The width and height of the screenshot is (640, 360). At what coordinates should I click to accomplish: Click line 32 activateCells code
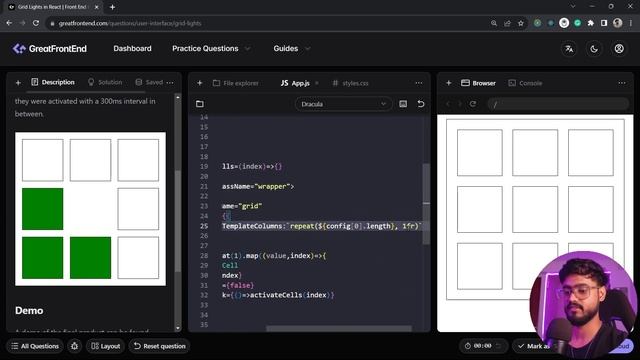click(x=278, y=295)
